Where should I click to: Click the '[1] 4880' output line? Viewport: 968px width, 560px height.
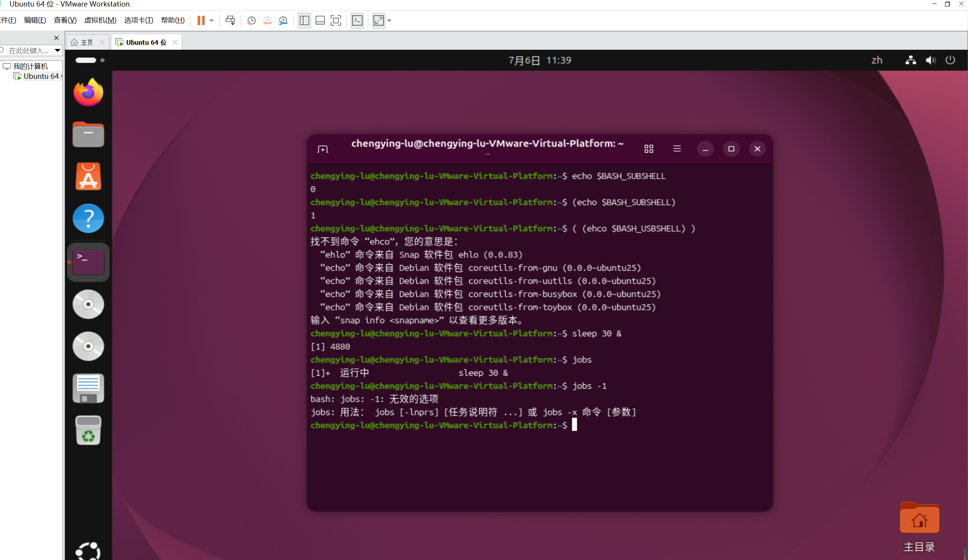[x=330, y=346]
